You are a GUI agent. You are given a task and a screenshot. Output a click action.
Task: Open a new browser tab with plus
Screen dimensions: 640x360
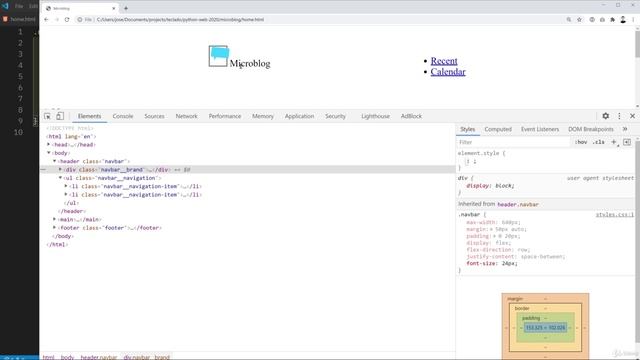(x=126, y=8)
